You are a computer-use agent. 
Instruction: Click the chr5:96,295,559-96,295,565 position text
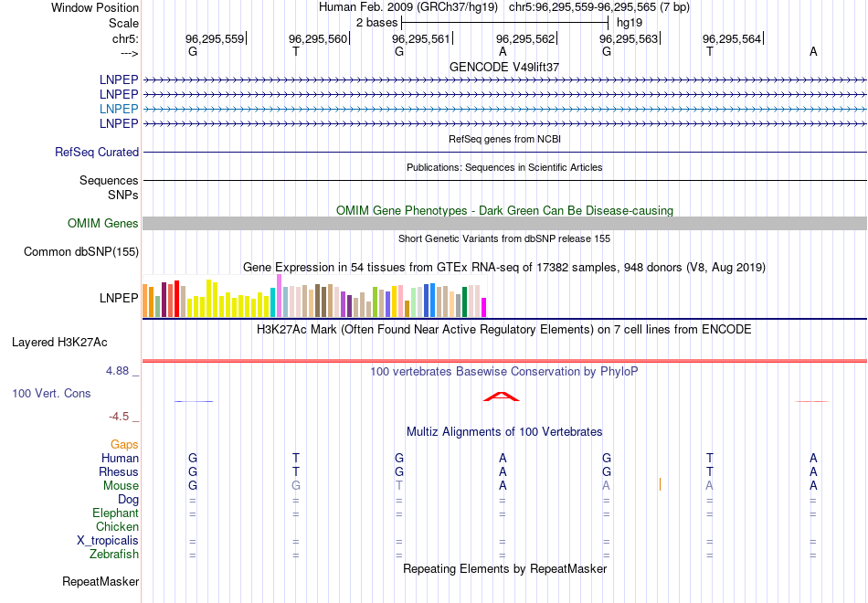tap(599, 7)
